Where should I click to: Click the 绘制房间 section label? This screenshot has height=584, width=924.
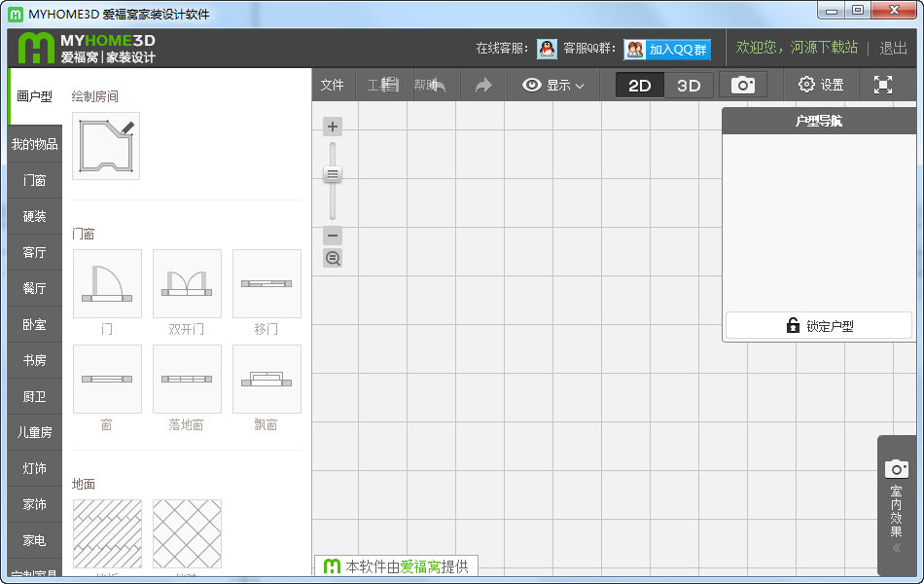[x=95, y=96]
